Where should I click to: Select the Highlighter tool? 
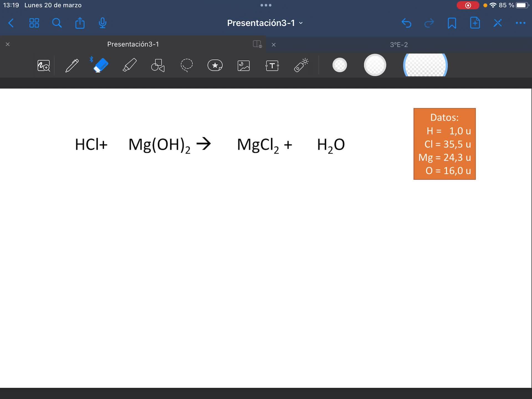pos(129,66)
